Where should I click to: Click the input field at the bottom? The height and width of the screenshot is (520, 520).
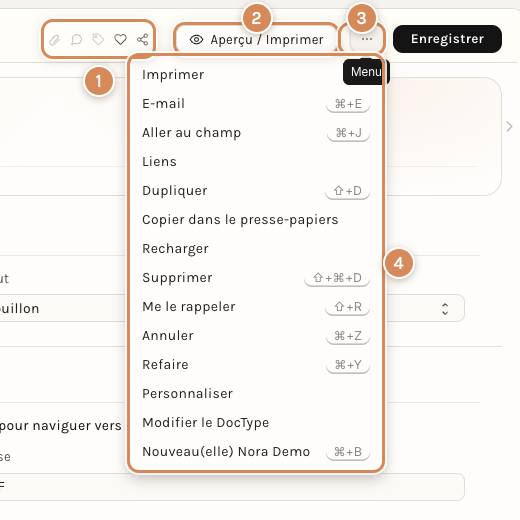click(x=232, y=487)
